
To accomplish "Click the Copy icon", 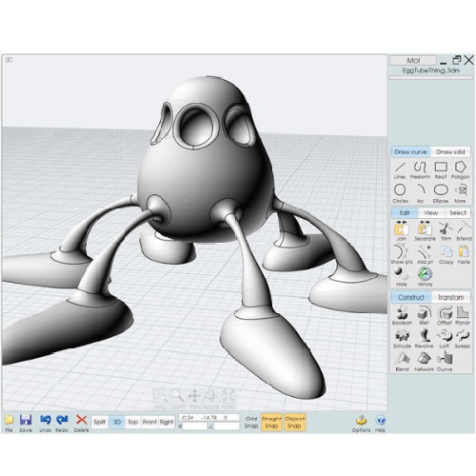I will [446, 254].
